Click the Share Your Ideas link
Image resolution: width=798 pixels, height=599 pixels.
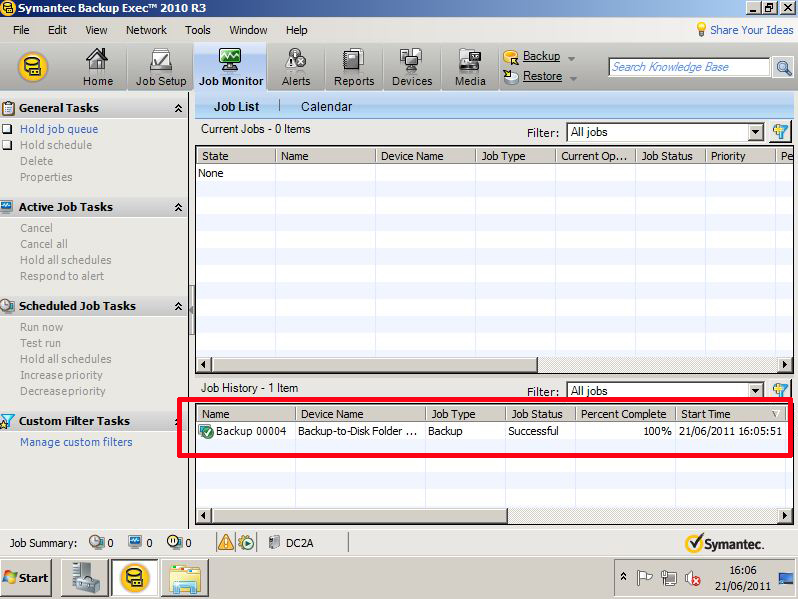click(751, 30)
